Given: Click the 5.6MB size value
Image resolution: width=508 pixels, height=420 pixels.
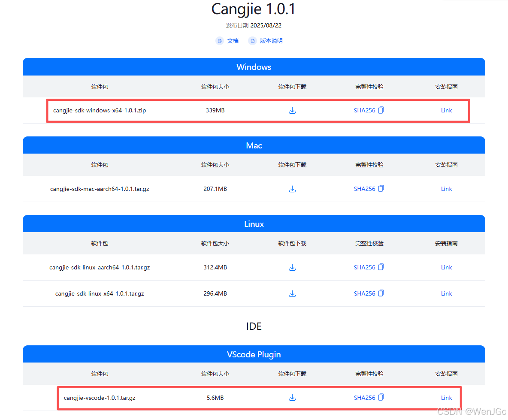Looking at the screenshot, I should tap(215, 398).
